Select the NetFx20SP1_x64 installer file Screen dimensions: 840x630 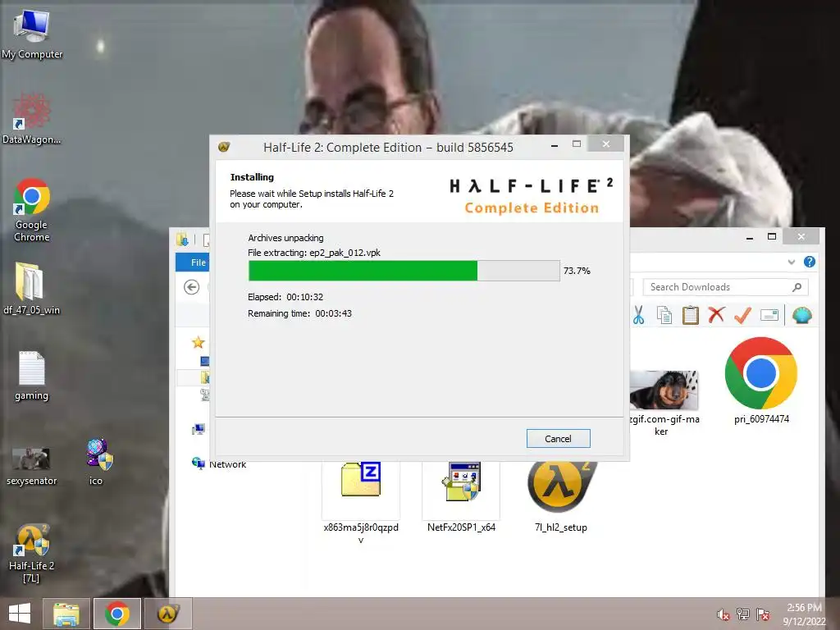coord(461,496)
